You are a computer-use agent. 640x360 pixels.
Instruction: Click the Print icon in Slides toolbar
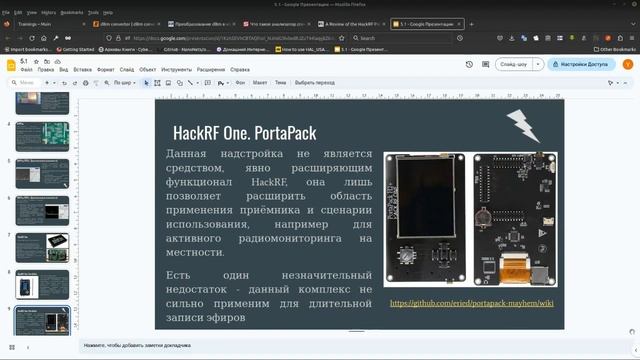point(85,83)
